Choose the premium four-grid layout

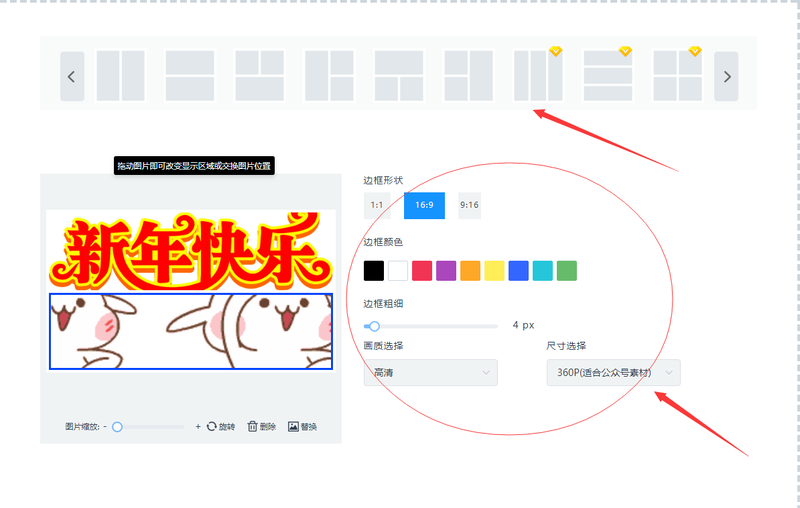678,75
